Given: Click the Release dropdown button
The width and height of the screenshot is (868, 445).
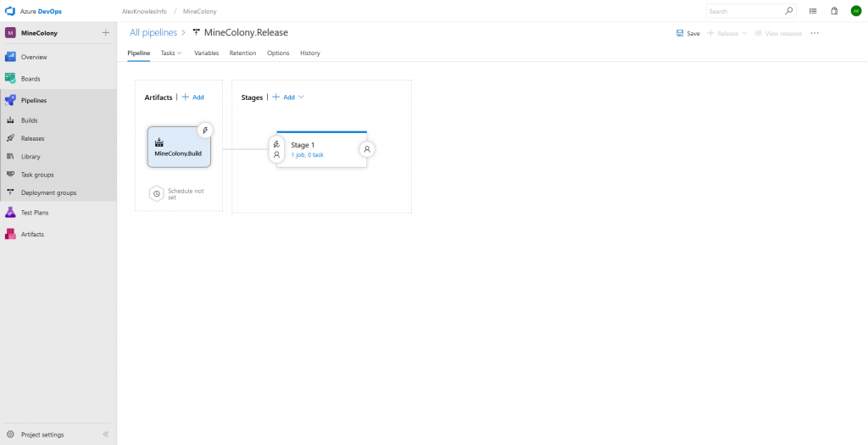Looking at the screenshot, I should [727, 33].
